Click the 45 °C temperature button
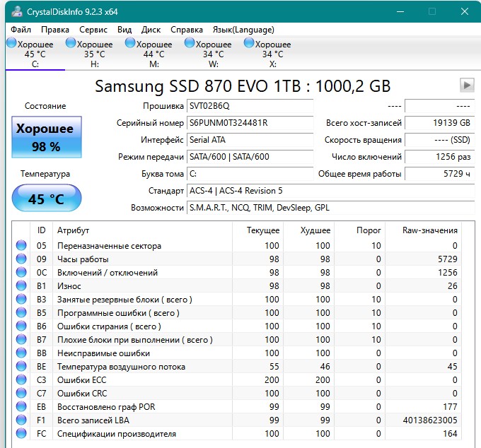The height and width of the screenshot is (448, 481). tap(45, 199)
